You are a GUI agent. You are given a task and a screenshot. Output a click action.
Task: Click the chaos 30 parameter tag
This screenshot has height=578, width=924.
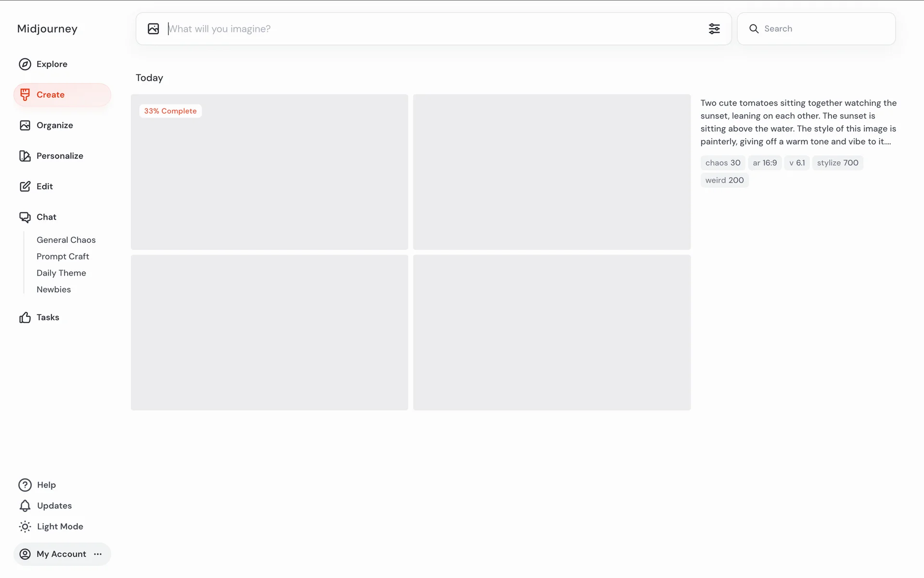tap(722, 163)
